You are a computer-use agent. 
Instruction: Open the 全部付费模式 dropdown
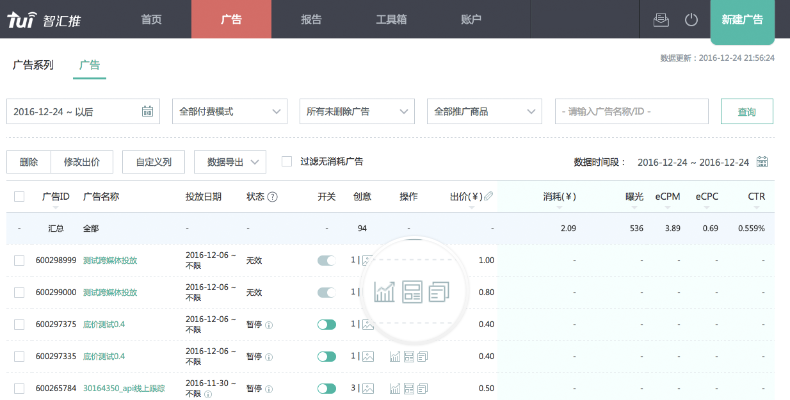pyautogui.click(x=230, y=111)
